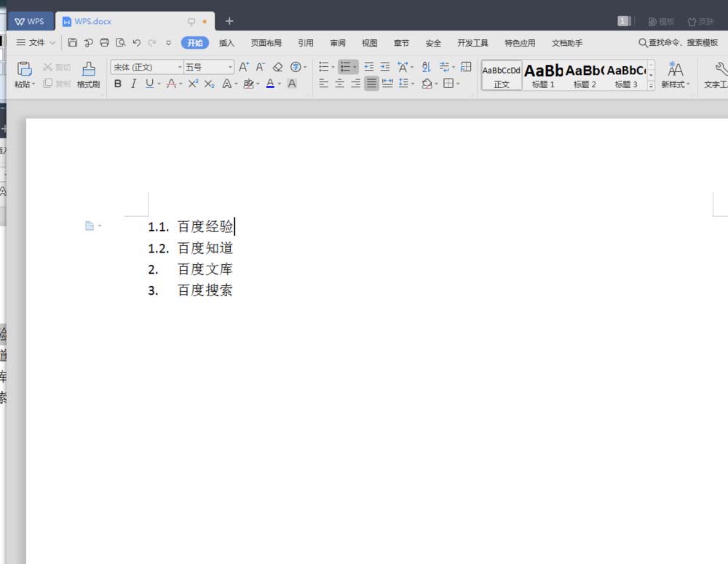The width and height of the screenshot is (728, 564).
Task: Toggle bold formatting
Action: pos(118,84)
